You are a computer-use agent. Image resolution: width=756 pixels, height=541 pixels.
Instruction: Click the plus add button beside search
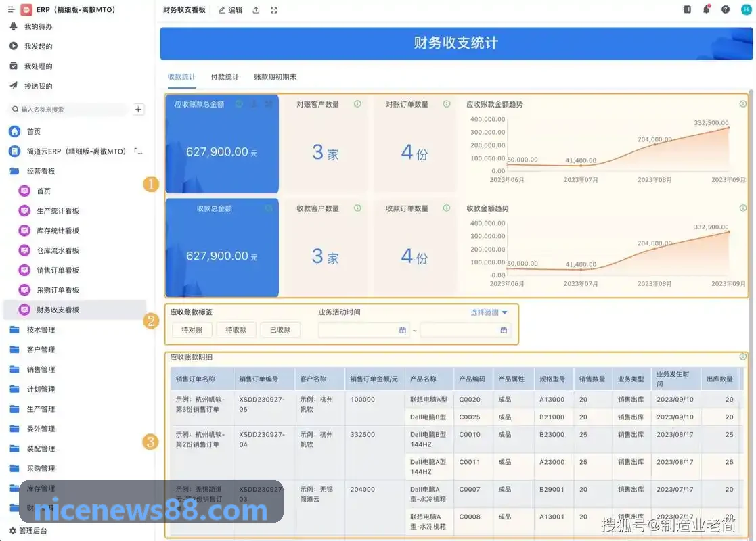point(138,110)
